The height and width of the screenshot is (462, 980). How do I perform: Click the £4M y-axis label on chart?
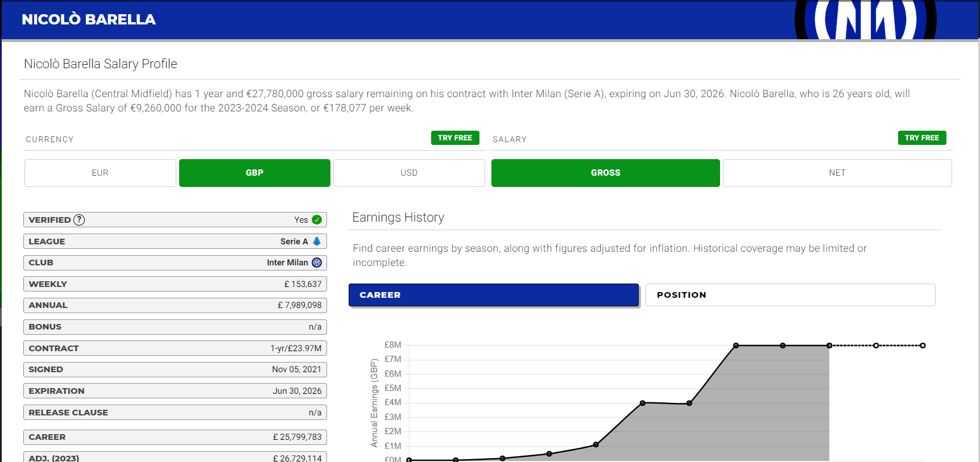(x=393, y=402)
